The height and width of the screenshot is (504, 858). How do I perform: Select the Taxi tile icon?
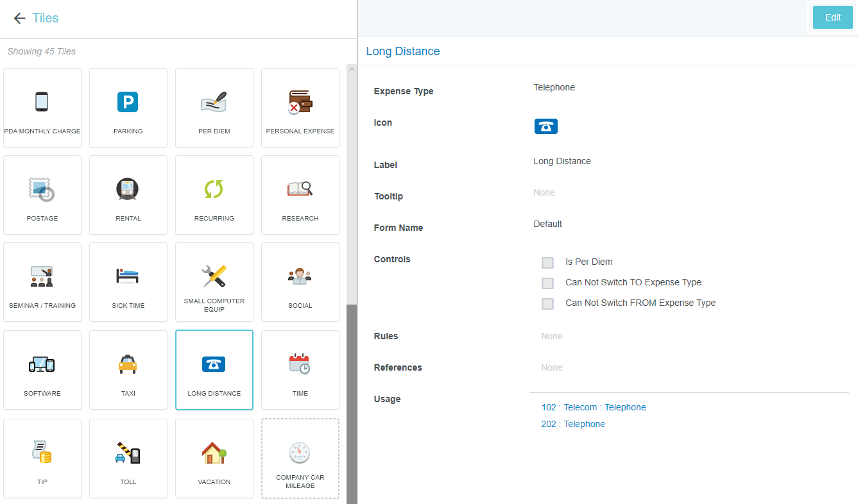tap(128, 364)
